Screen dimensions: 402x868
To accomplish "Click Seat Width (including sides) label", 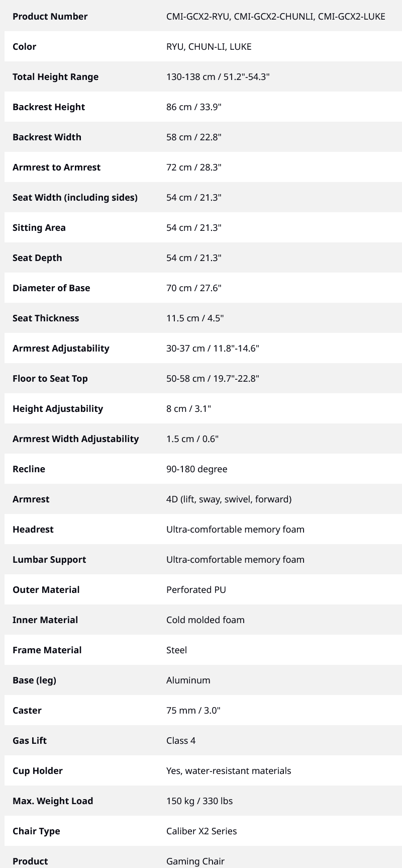I will click(x=75, y=198).
